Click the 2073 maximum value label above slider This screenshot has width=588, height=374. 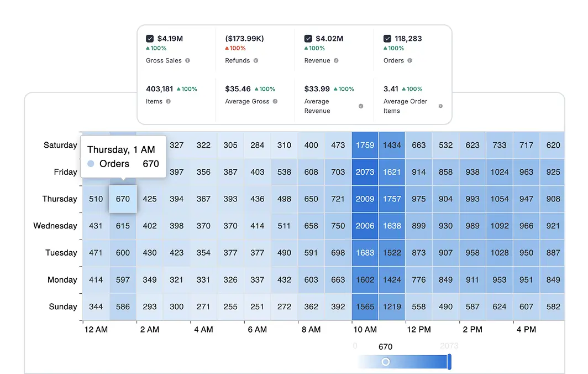(449, 346)
